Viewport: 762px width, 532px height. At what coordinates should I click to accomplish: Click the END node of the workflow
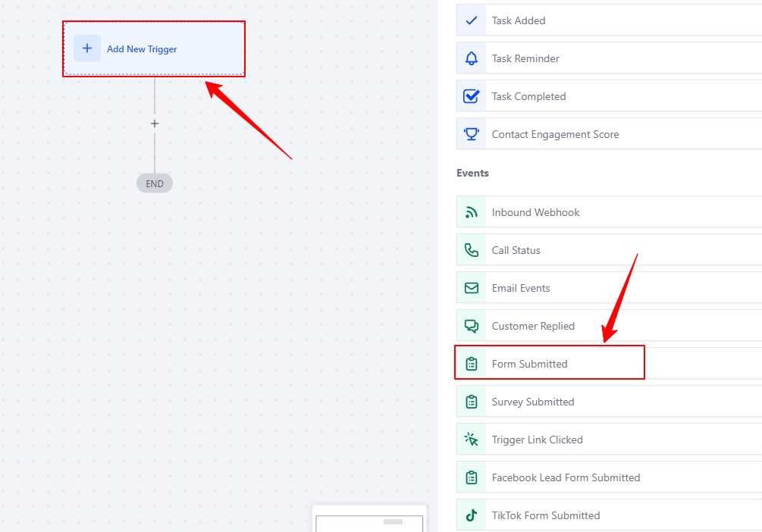point(155,183)
